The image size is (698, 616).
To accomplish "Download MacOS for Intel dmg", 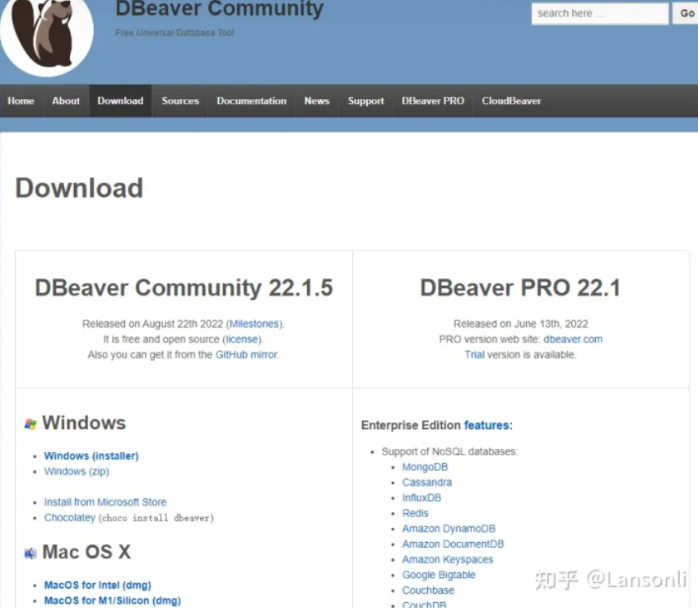I will [x=96, y=585].
